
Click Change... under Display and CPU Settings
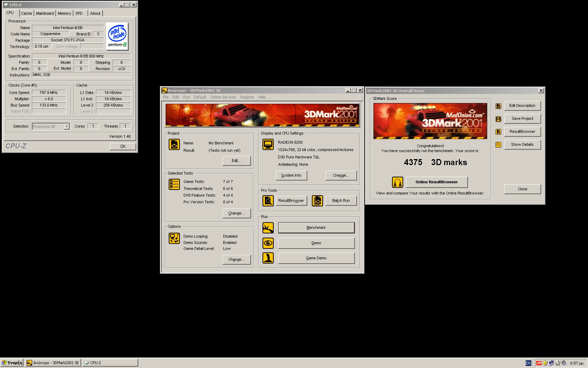click(x=341, y=175)
